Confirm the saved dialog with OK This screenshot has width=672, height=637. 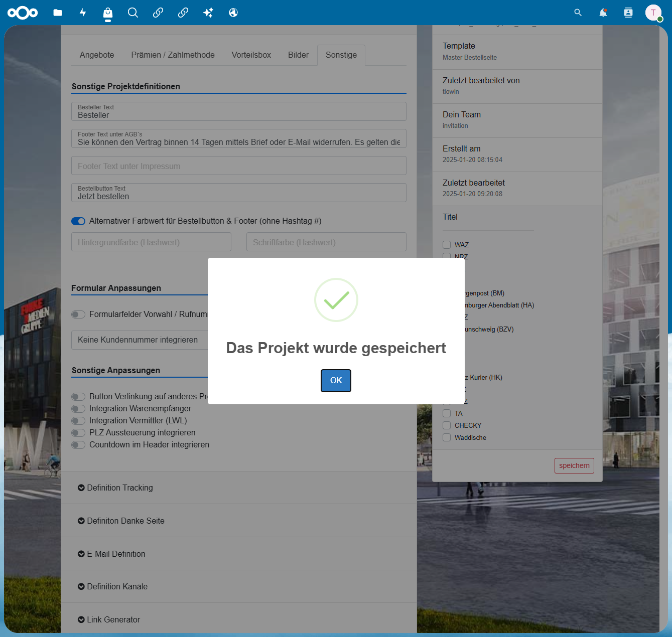click(x=336, y=381)
